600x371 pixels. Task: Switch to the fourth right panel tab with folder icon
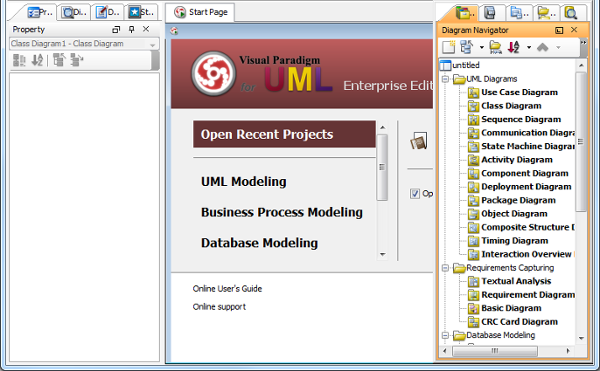546,13
